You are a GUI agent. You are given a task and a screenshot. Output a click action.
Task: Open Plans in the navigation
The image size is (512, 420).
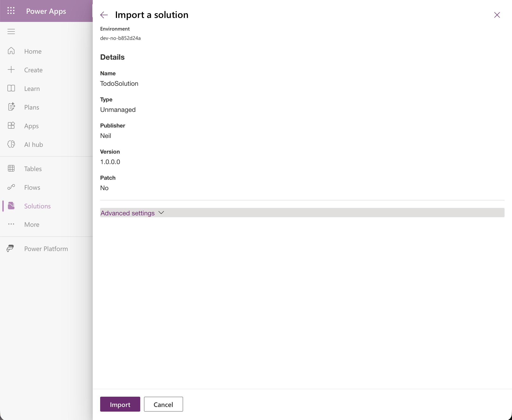coord(32,107)
